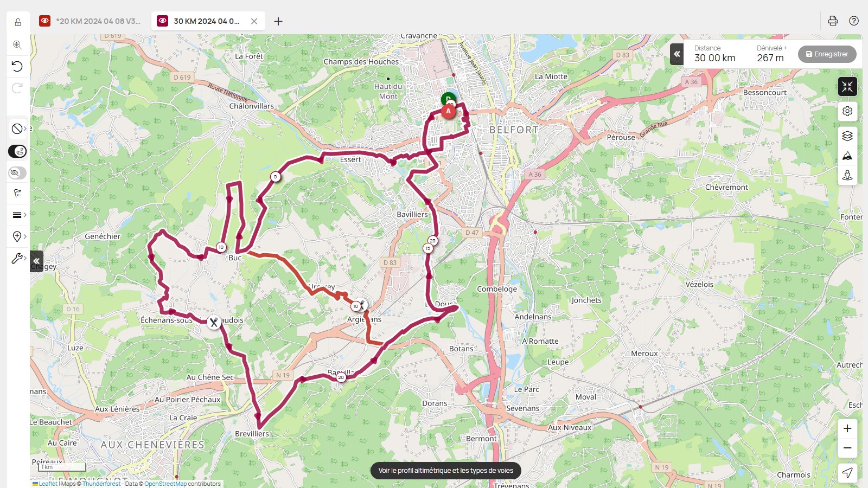The height and width of the screenshot is (488, 868).
Task: Switch to the 20 KM 2024 04 08 tab
Action: pyautogui.click(x=91, y=21)
